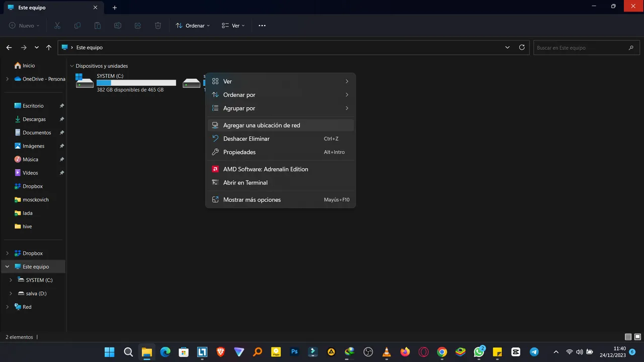Go back with the left arrow

tap(9, 48)
